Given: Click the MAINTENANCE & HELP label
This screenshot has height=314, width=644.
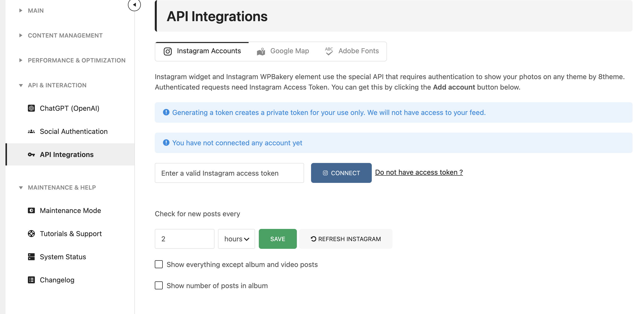Looking at the screenshot, I should coord(62,188).
